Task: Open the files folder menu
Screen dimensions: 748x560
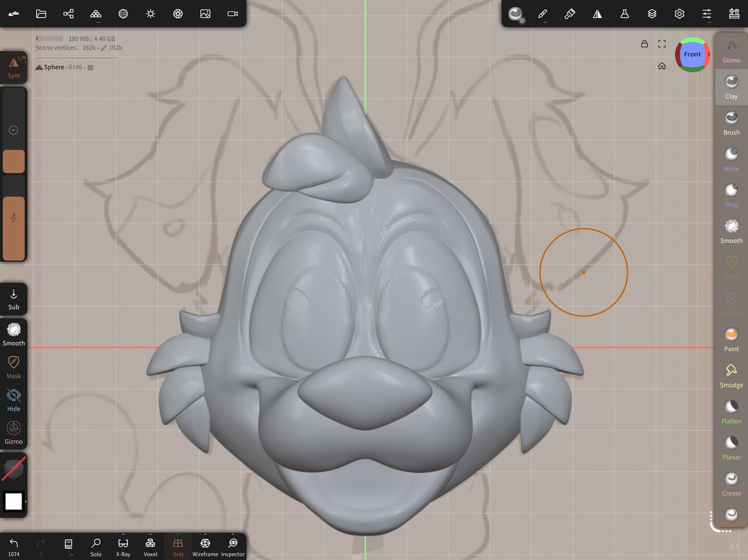Action: (x=41, y=13)
